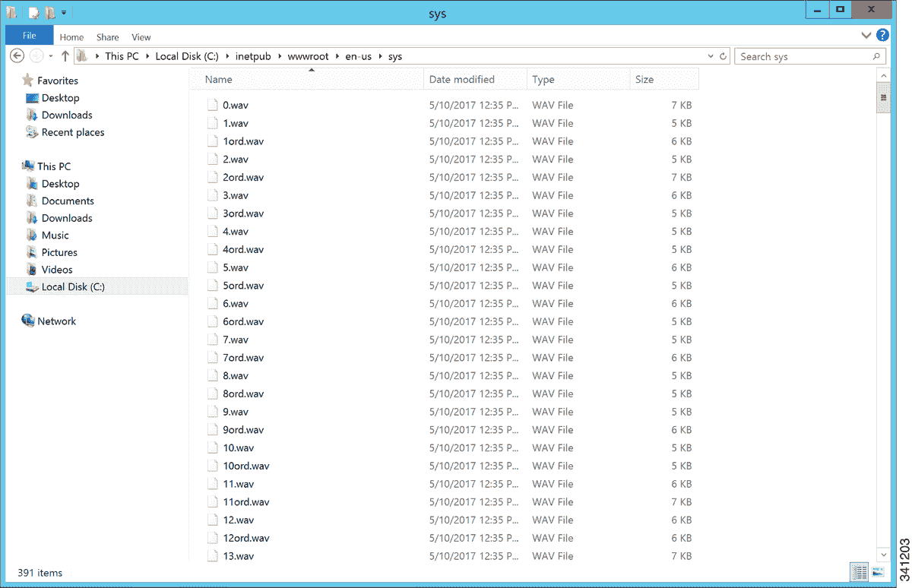912x588 pixels.
Task: Open the recent locations dropdown
Action: point(50,56)
